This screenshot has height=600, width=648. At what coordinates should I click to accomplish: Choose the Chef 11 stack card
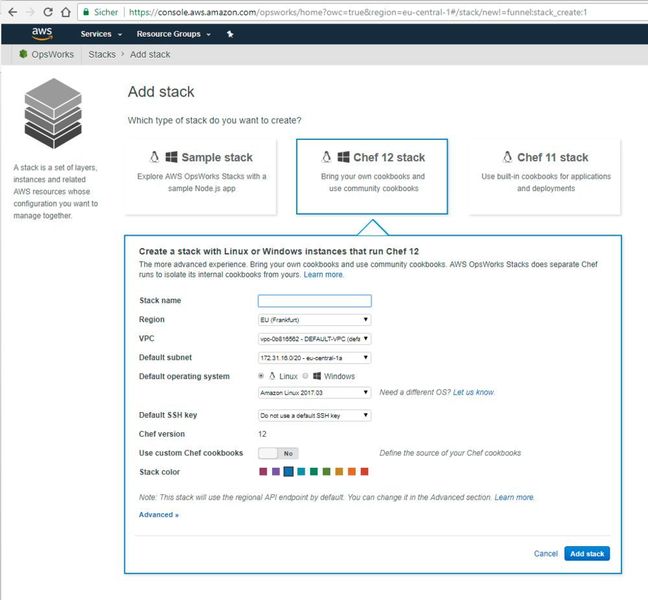pyautogui.click(x=545, y=177)
